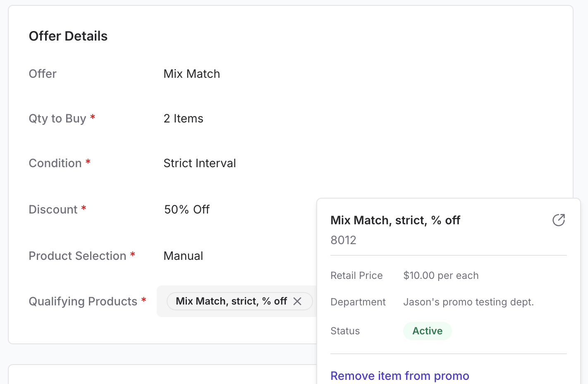
Task: Click the popup product title text
Action: pyautogui.click(x=395, y=221)
